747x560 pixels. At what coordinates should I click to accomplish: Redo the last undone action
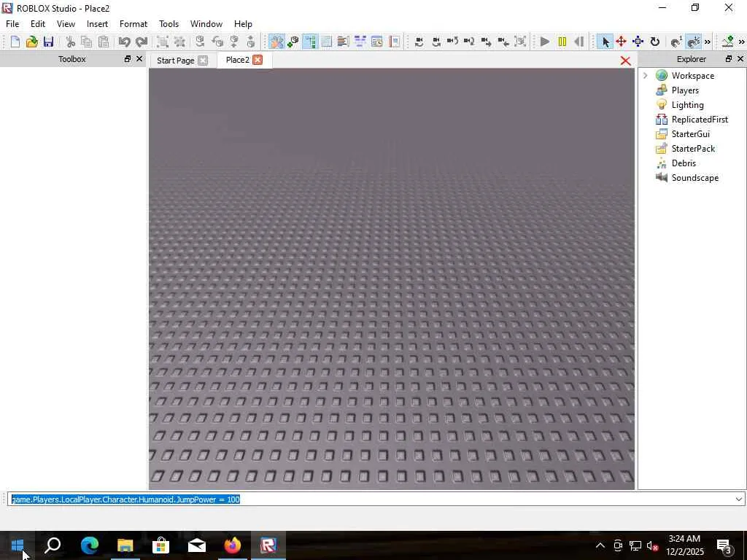(x=142, y=42)
